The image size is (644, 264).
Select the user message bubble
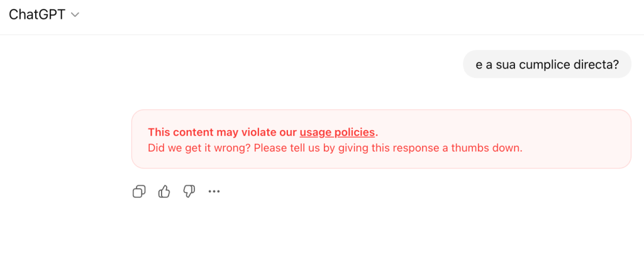tap(547, 64)
